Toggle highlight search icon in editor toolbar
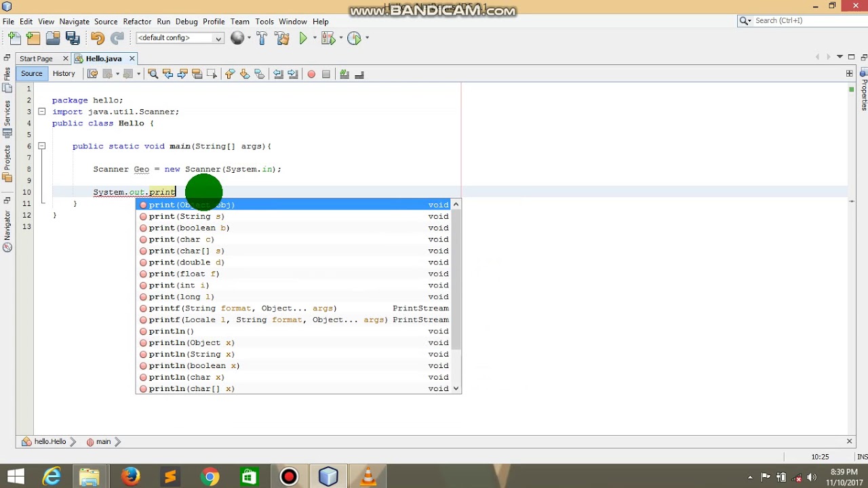 [197, 74]
